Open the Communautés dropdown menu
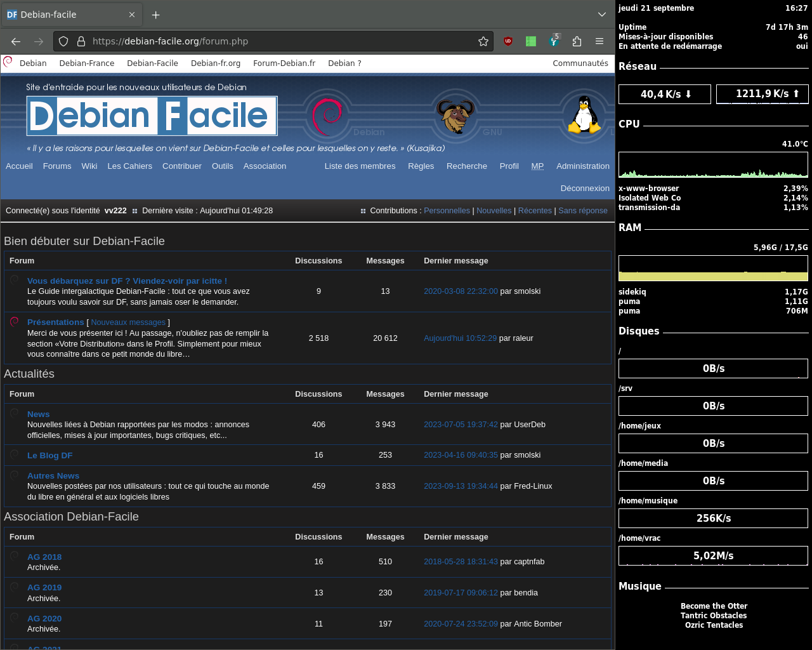 tap(580, 63)
